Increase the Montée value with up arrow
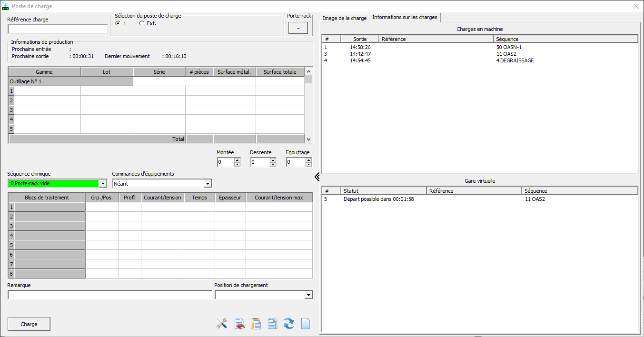Screen dimensions: 644x337 [x=237, y=160]
